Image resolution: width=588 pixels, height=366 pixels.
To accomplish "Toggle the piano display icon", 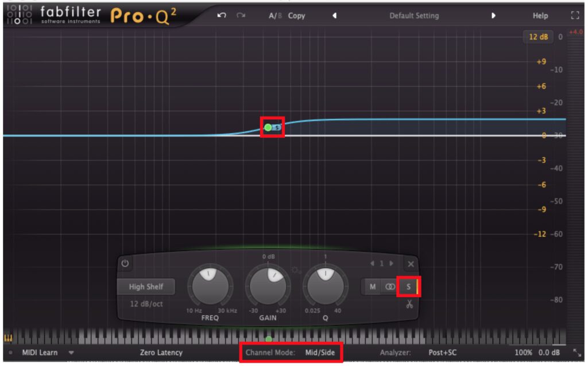I will pos(8,338).
